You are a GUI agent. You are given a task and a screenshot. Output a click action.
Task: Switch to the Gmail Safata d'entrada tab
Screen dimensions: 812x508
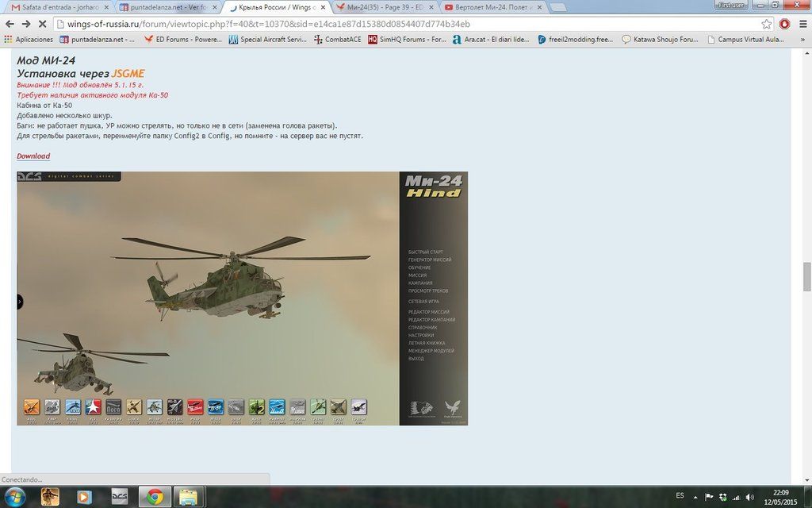click(x=56, y=7)
